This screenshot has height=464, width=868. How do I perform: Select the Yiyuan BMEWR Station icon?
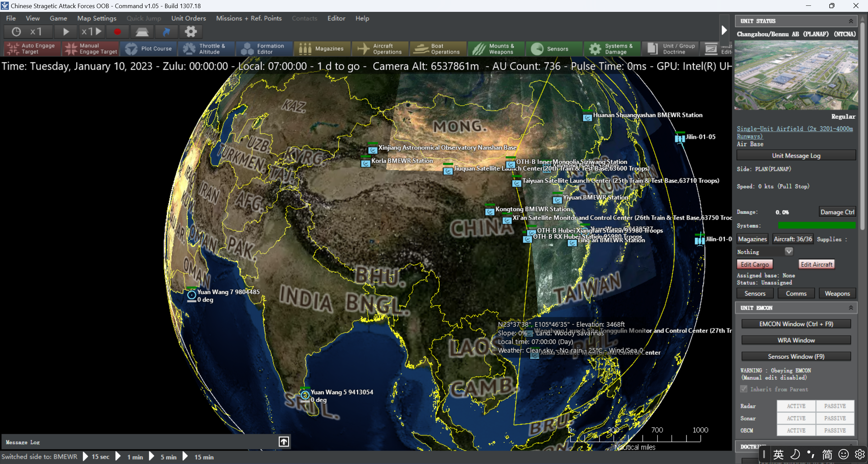point(557,200)
